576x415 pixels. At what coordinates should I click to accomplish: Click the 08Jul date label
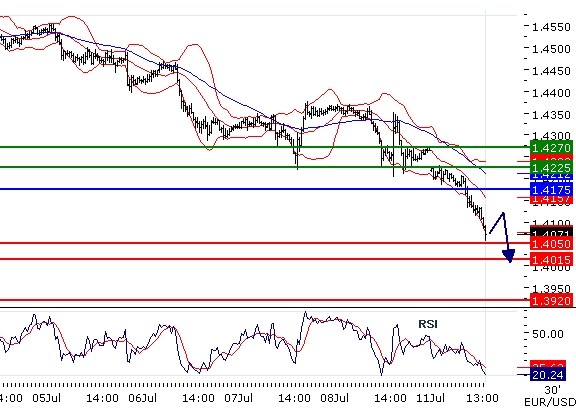click(x=334, y=398)
